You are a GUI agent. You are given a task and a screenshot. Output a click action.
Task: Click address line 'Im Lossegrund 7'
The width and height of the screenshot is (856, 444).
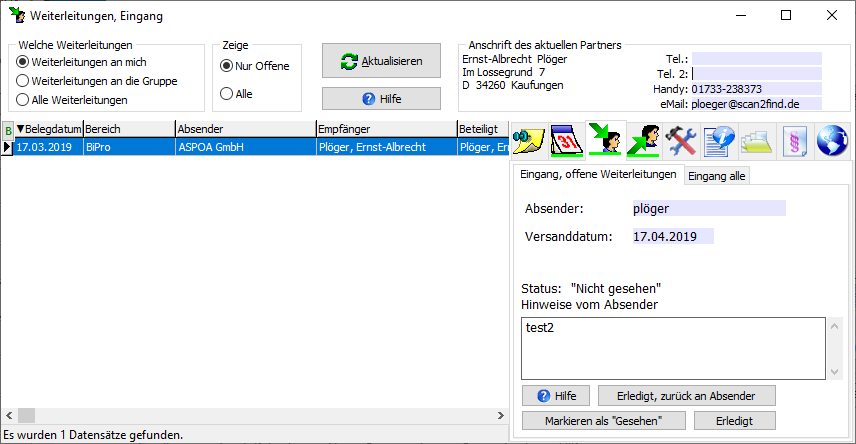[x=503, y=72]
